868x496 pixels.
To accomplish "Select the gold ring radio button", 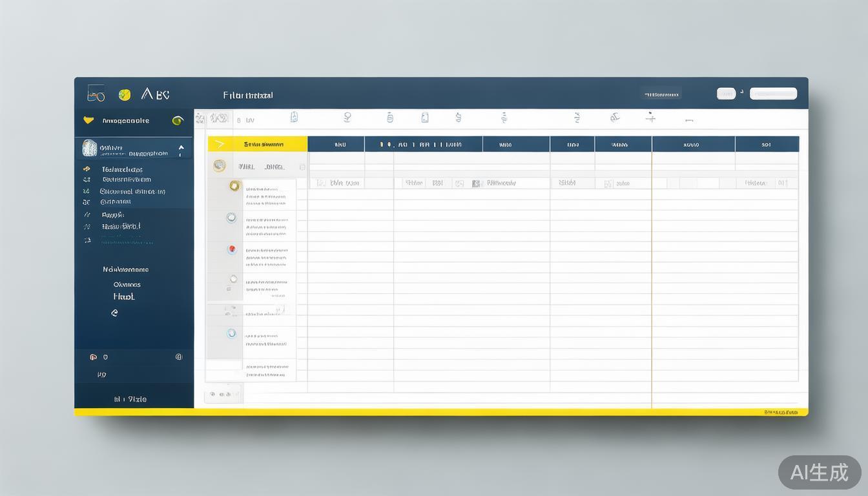I will (234, 186).
